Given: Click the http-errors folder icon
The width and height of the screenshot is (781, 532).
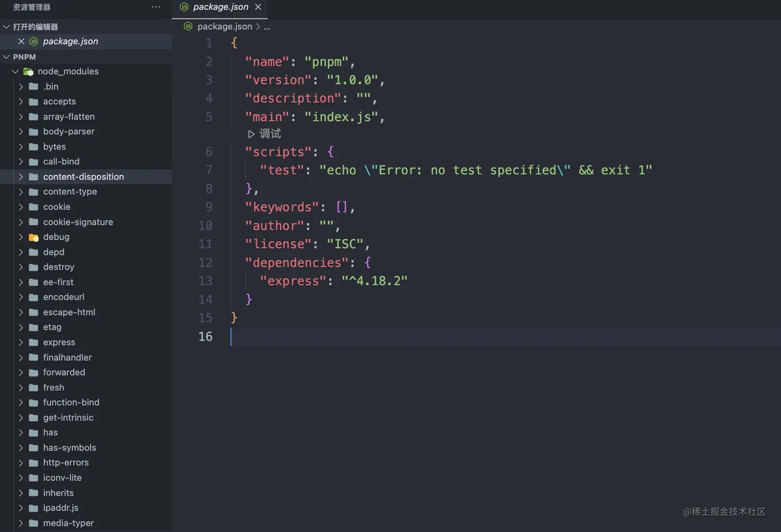Looking at the screenshot, I should coord(34,463).
